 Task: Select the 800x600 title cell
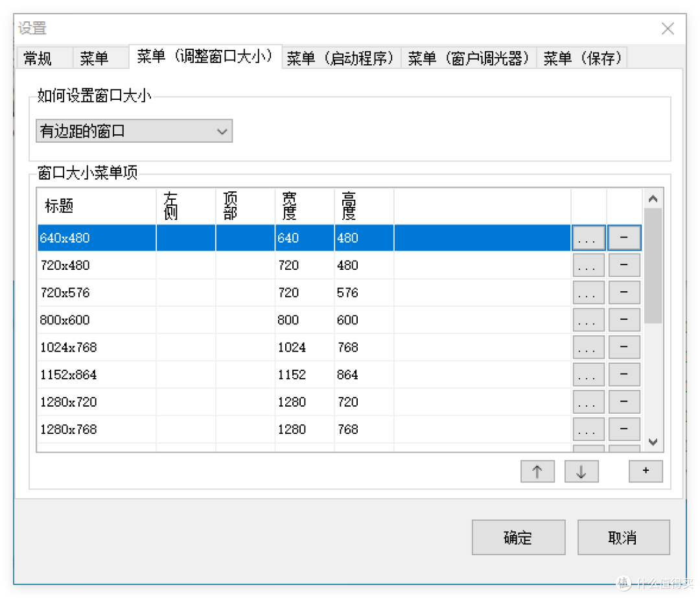point(97,320)
